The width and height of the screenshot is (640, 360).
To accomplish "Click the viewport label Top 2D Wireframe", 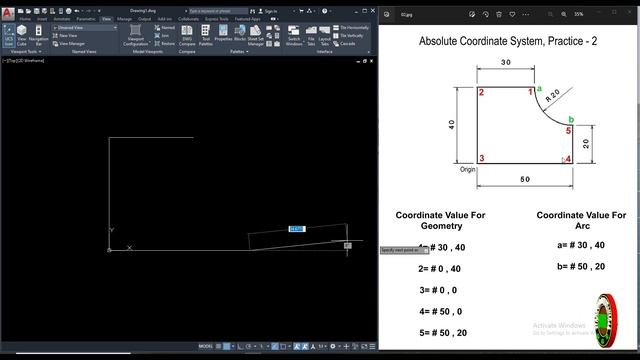I will coord(24,61).
